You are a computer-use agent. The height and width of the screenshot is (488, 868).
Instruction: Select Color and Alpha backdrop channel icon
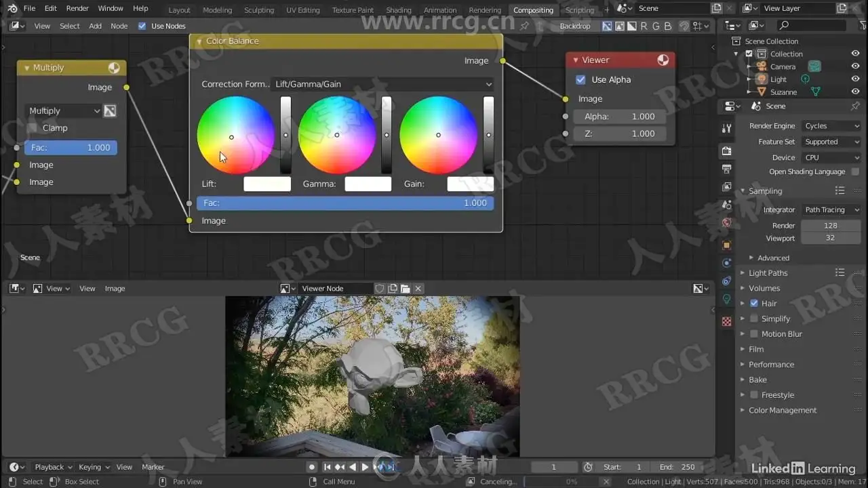[607, 26]
